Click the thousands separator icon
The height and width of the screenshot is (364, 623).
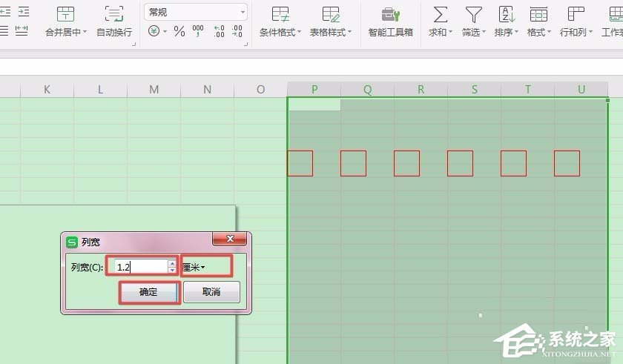[198, 31]
